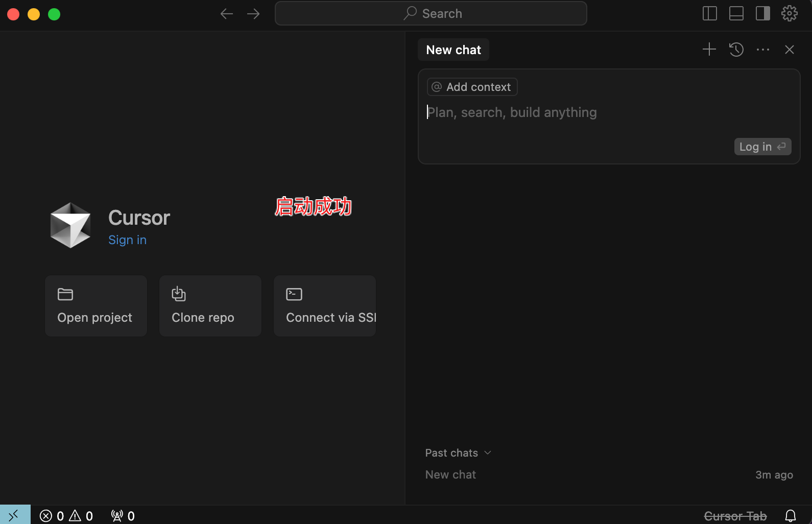
Task: Click Cursor Tab in the status bar
Action: (735, 516)
